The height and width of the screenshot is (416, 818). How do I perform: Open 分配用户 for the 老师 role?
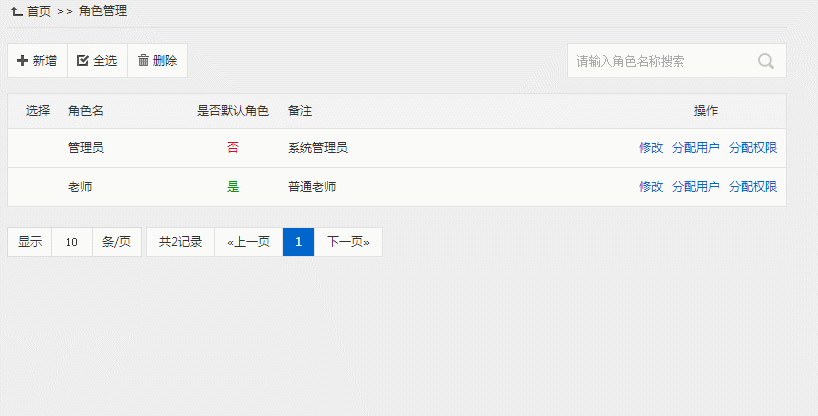point(696,187)
